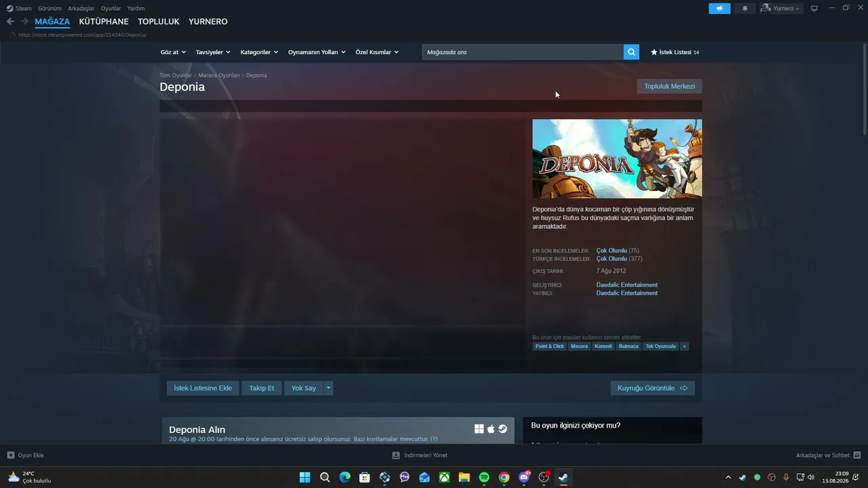Open the Daedalic Entertainment developer link

pyautogui.click(x=627, y=285)
